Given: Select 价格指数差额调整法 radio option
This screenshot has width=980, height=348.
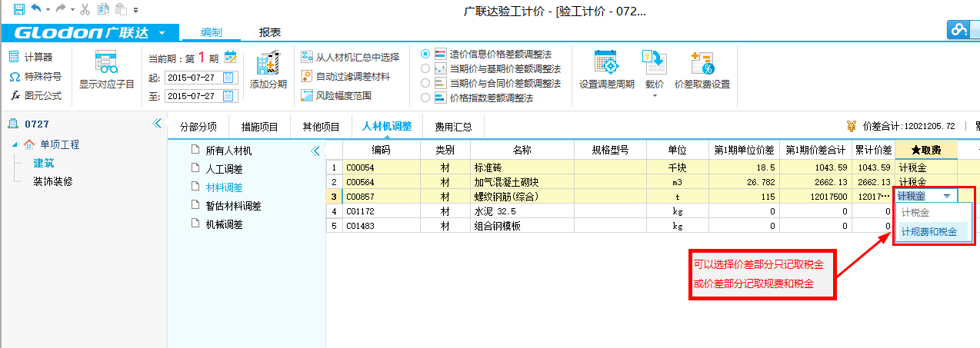Looking at the screenshot, I should coord(425,98).
